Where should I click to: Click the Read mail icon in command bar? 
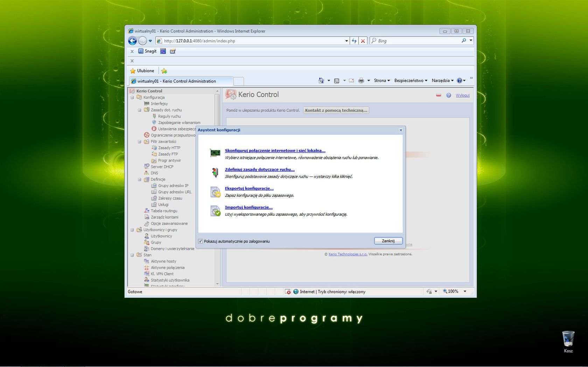click(351, 81)
